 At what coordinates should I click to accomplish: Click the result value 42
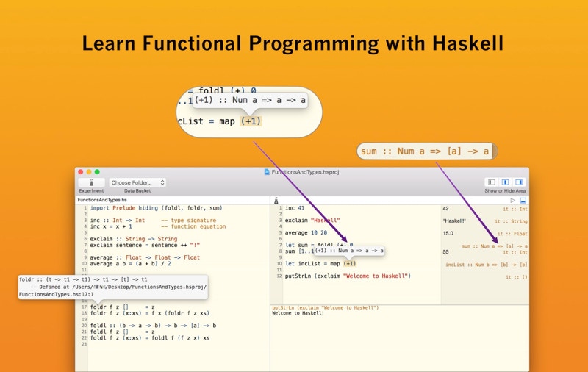click(x=445, y=209)
